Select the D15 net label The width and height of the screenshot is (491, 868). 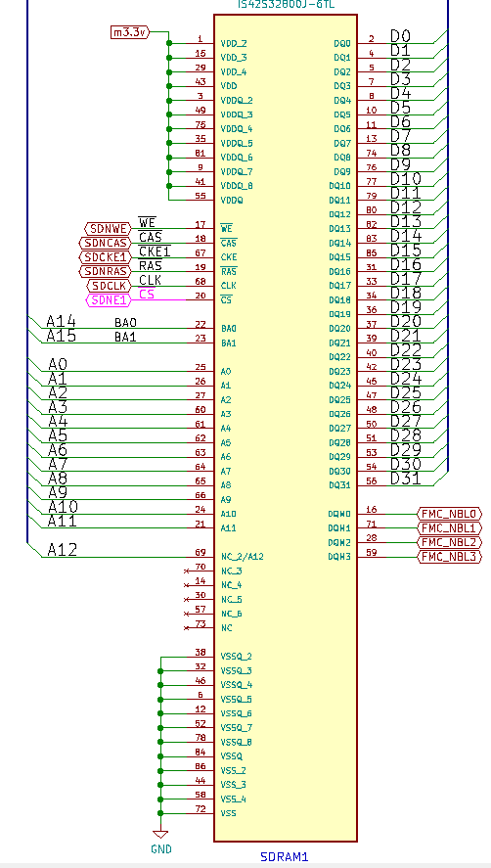(x=406, y=250)
